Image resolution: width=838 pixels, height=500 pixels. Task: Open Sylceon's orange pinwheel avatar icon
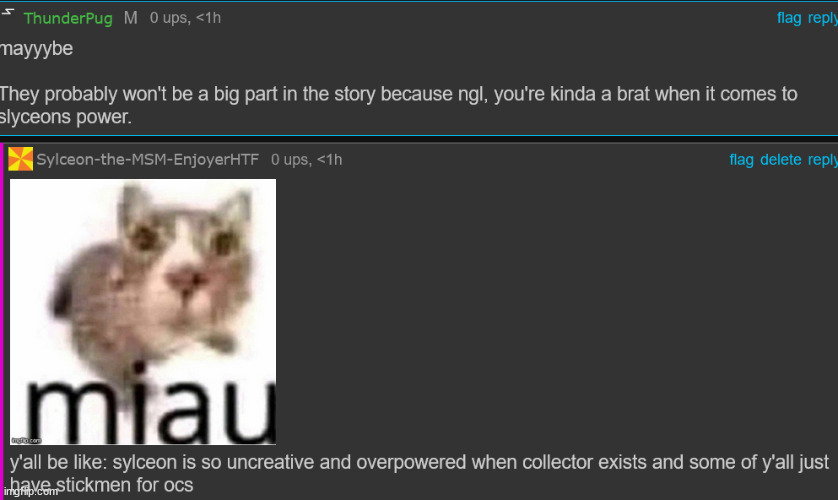[x=20, y=159]
